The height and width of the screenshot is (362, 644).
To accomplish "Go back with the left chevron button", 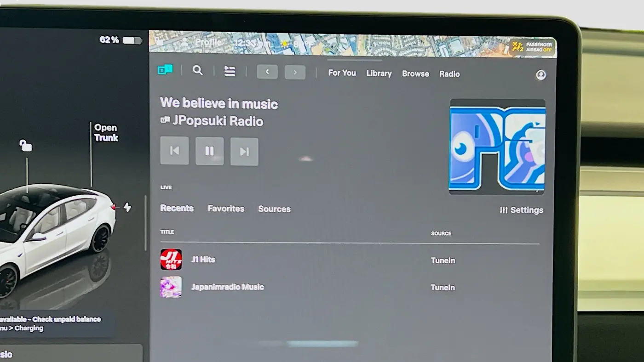I will [x=267, y=72].
